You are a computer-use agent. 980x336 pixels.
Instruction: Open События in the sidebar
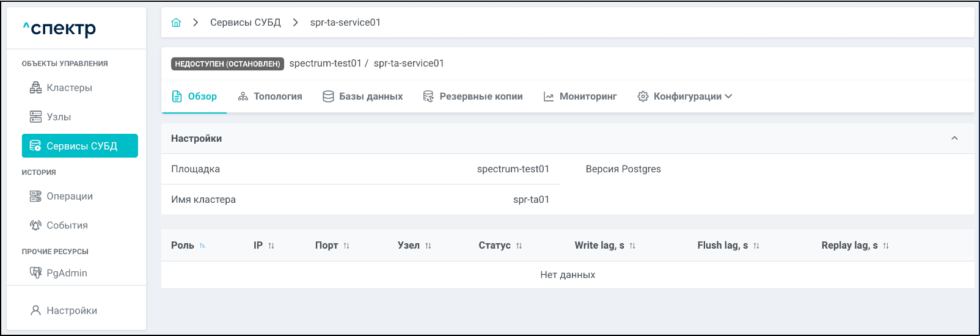pos(67,225)
